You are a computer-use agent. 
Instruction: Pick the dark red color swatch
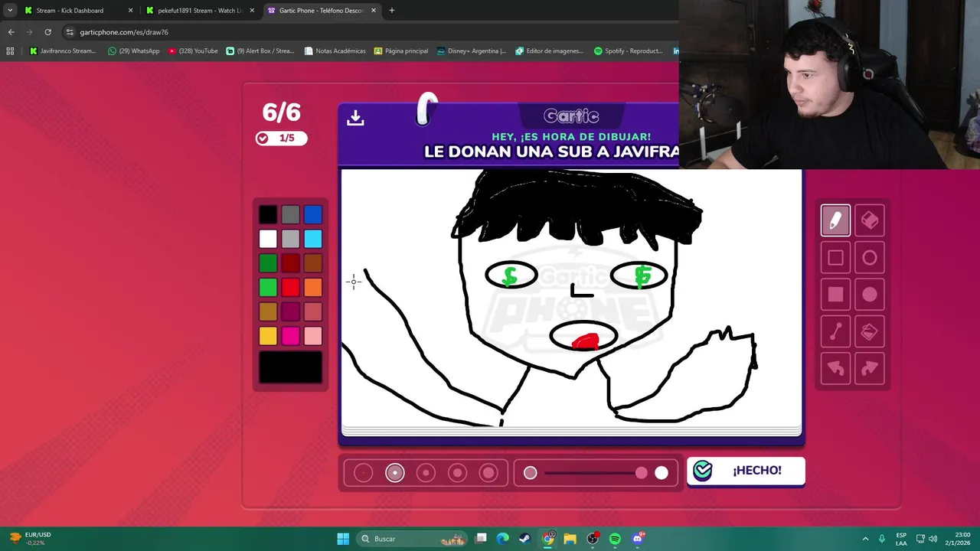tap(290, 263)
